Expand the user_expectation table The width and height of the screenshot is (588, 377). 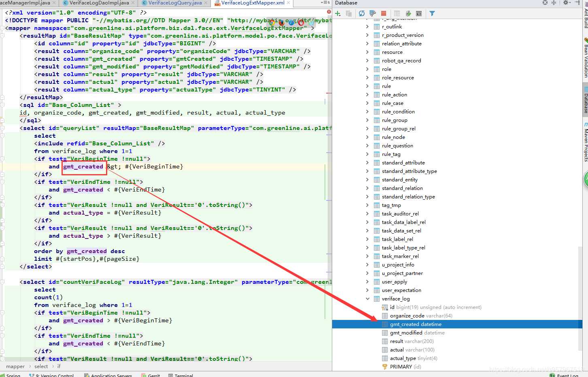367,290
